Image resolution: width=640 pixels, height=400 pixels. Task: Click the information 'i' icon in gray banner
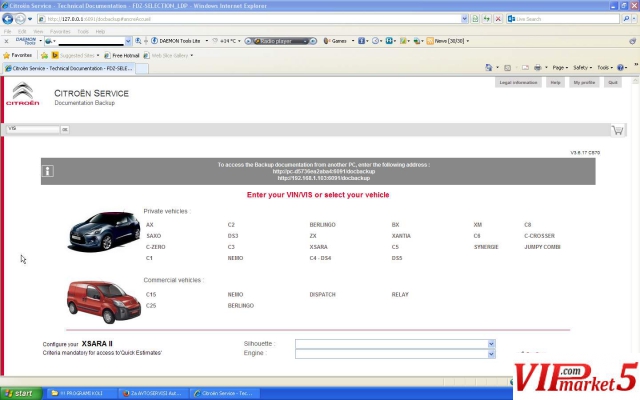[x=48, y=171]
